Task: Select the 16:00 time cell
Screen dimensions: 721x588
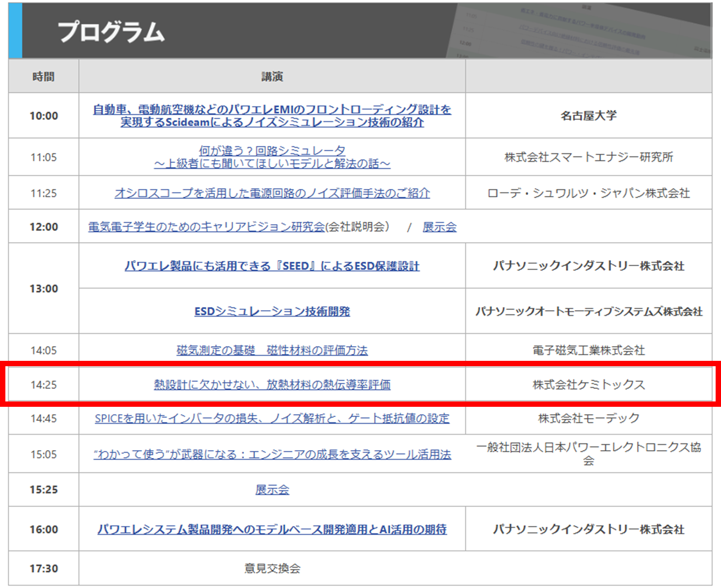Action: (x=43, y=529)
